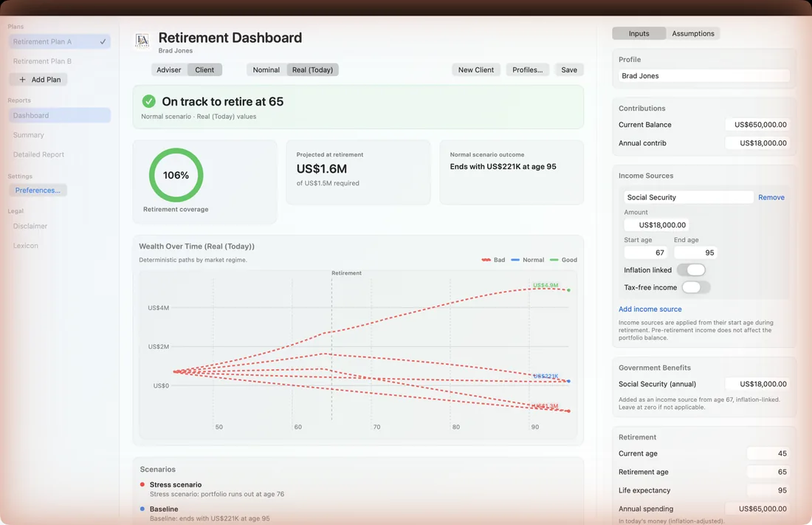Open Preferences... in settings
This screenshot has height=525, width=812.
click(x=38, y=191)
